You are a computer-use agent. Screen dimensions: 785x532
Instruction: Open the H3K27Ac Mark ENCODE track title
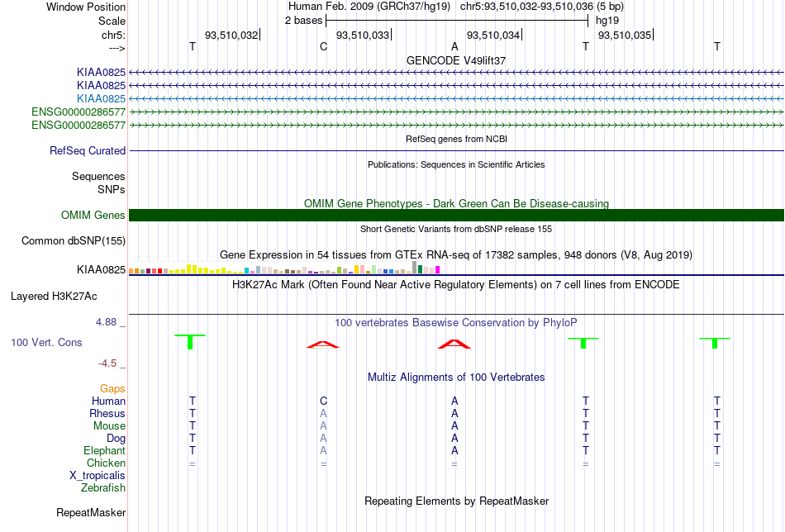456,285
